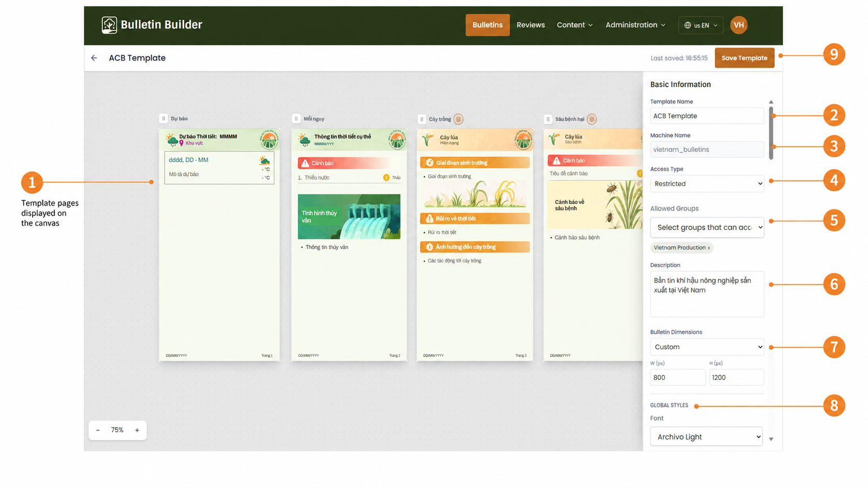This screenshot has width=868, height=489.
Task: Grab the drag handle of the Sâu bệnh hại page
Action: (548, 119)
